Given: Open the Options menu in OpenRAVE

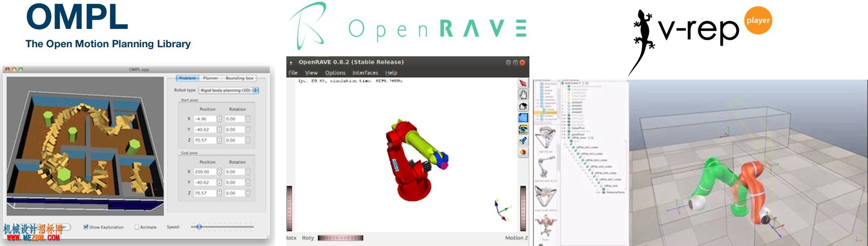Looking at the screenshot, I should point(335,72).
